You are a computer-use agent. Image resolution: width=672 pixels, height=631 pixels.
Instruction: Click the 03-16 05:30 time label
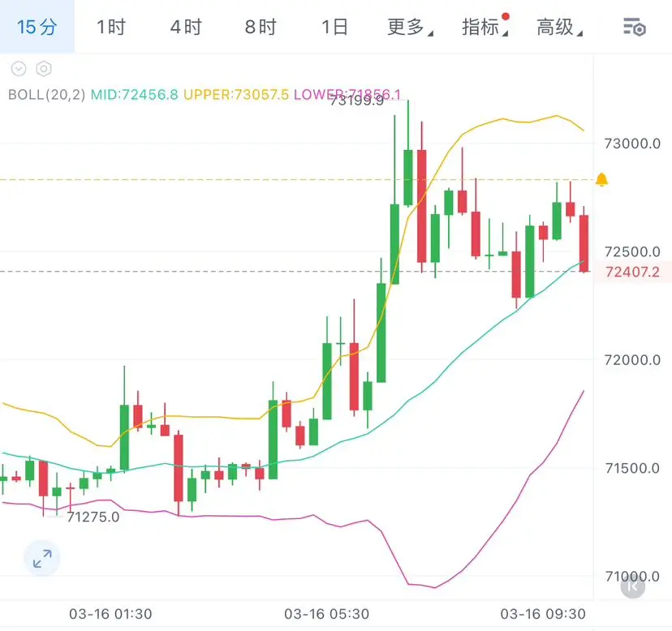pyautogui.click(x=326, y=614)
